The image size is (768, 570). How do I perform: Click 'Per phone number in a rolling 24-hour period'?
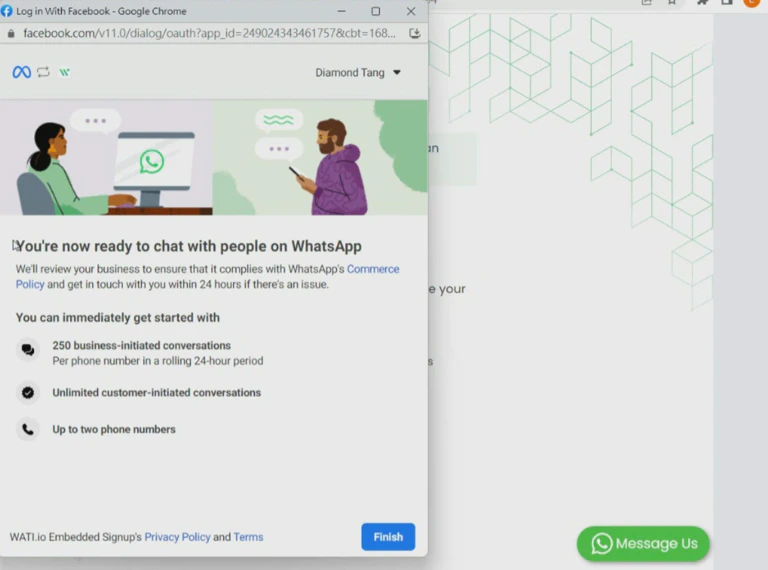pyautogui.click(x=158, y=361)
